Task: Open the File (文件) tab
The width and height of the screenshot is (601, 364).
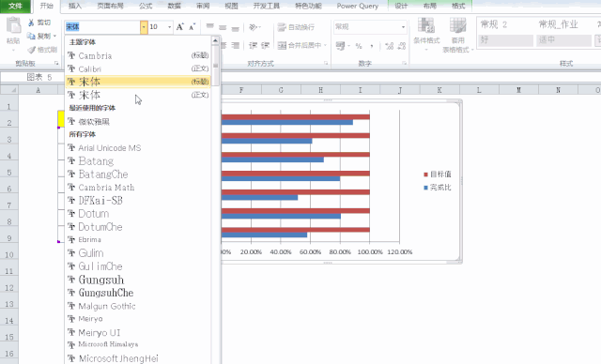Action: (15, 6)
